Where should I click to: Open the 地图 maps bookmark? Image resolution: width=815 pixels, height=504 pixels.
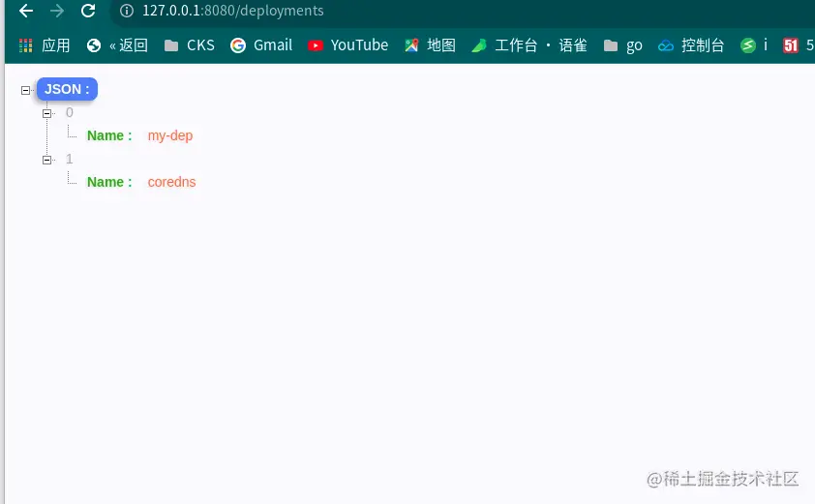coord(430,45)
